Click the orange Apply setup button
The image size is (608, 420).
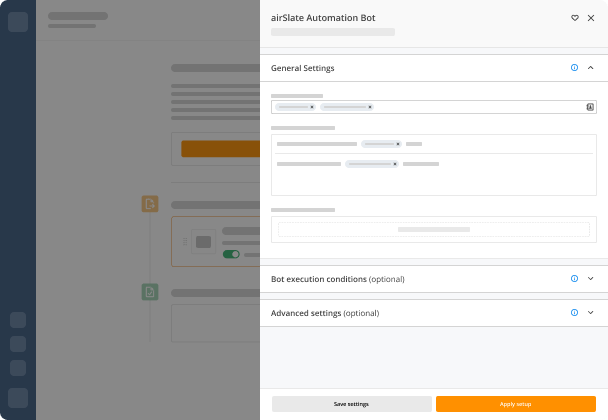pos(516,404)
